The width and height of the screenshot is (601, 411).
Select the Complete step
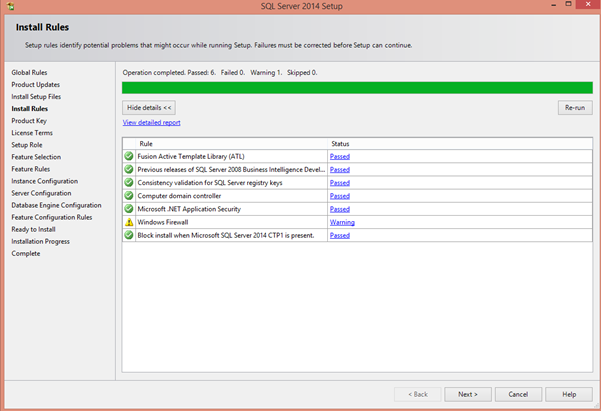[x=26, y=253]
